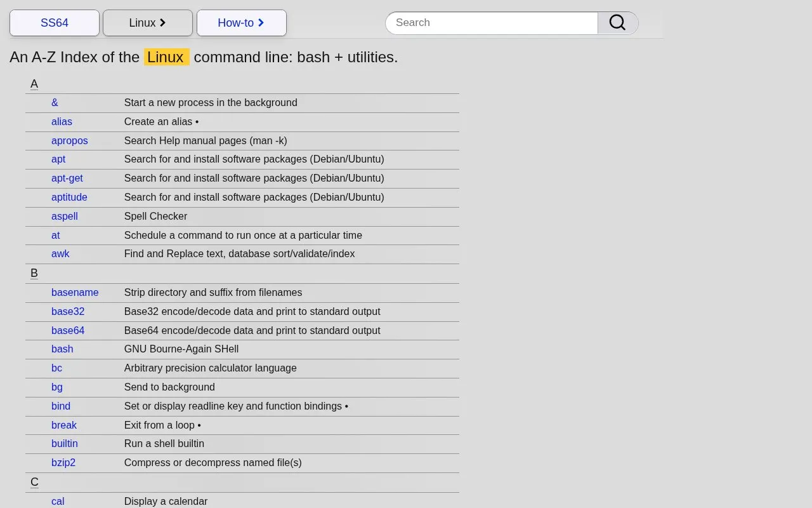Open the apropos command link
Image resolution: width=812 pixels, height=508 pixels.
coord(70,141)
